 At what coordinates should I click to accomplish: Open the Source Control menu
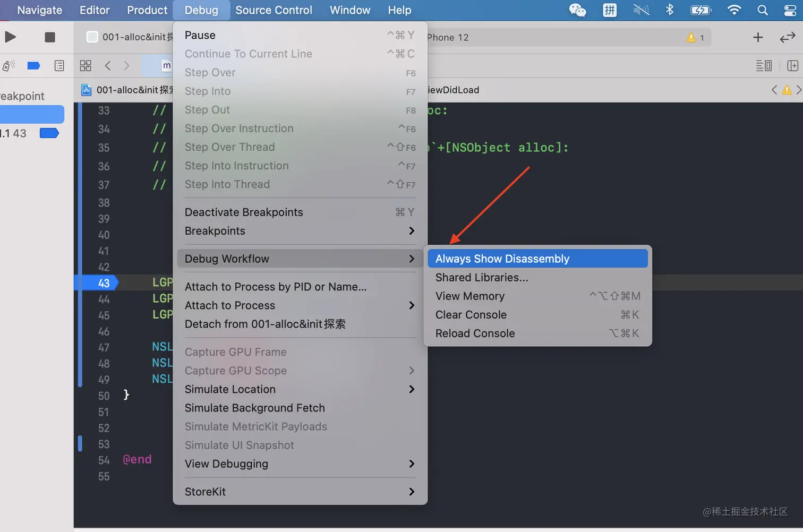tap(274, 10)
